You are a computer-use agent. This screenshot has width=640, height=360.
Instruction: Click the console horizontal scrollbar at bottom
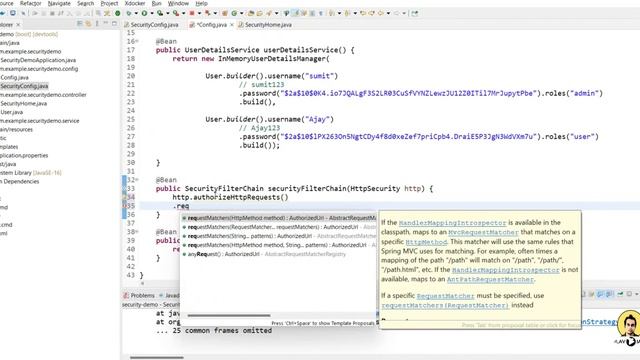pos(157,358)
